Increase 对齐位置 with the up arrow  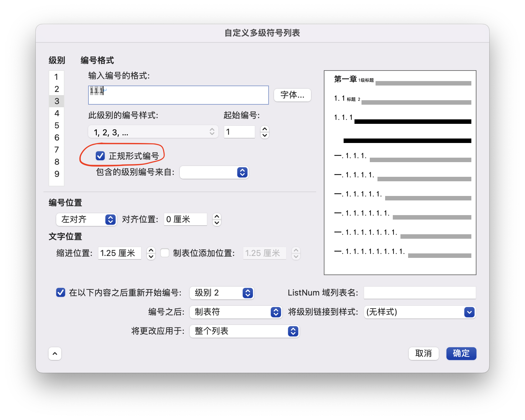click(x=217, y=216)
